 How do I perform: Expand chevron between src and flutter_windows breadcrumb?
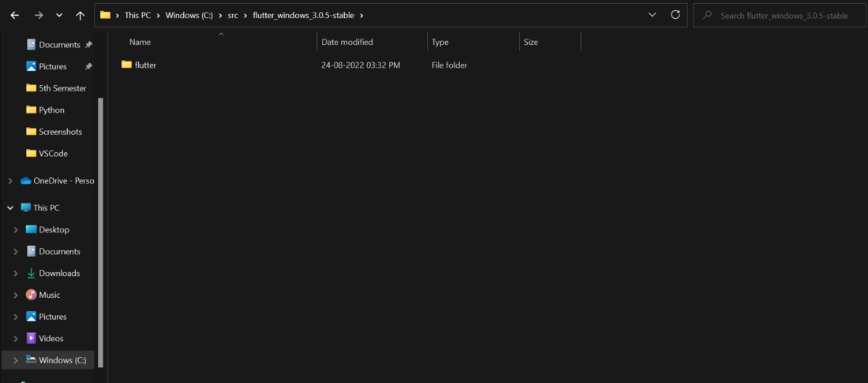click(x=245, y=16)
